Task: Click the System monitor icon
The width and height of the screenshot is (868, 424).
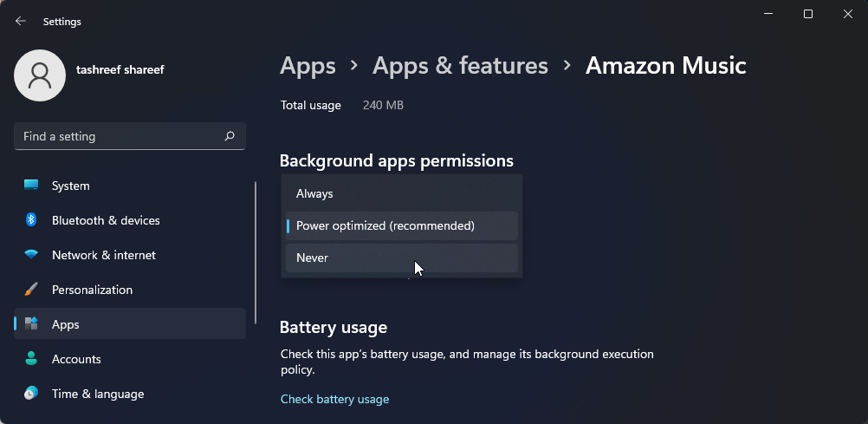Action: pos(31,186)
